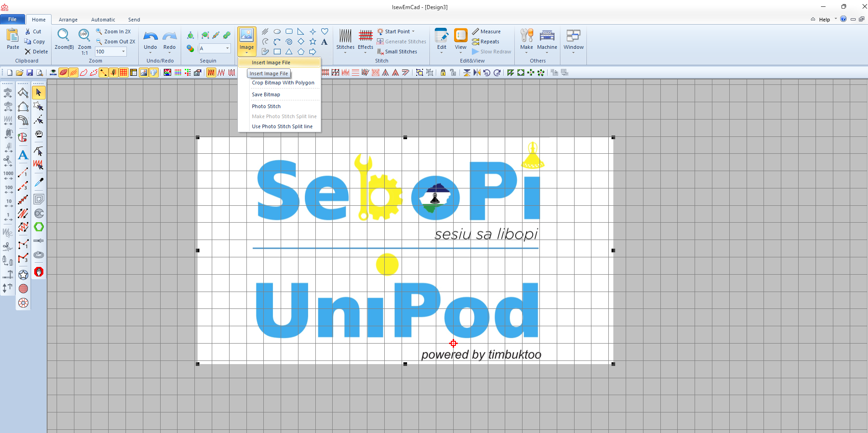Choose Crop Bitmap With Polygon
This screenshot has width=868, height=433.
(283, 83)
